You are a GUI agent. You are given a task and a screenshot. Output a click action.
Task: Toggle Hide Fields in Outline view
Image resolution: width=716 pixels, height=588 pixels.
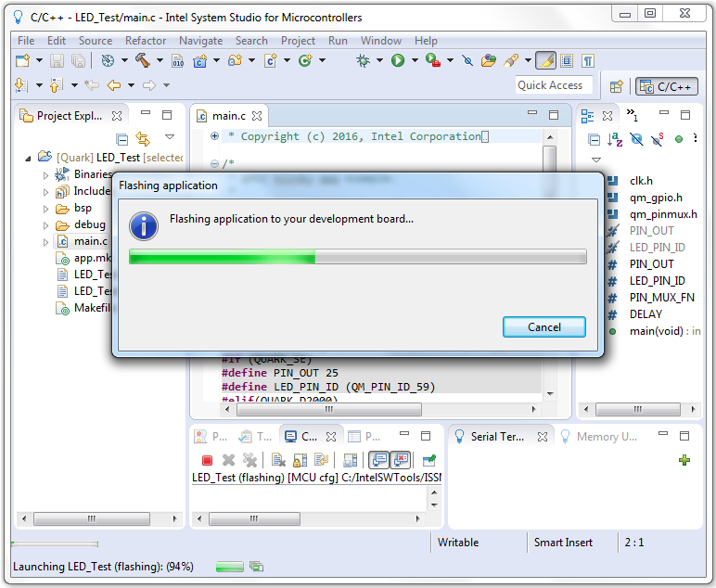point(636,139)
